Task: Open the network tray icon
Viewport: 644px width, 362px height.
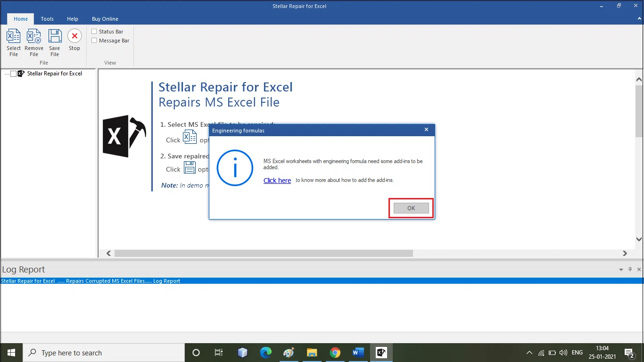Action: [x=541, y=353]
